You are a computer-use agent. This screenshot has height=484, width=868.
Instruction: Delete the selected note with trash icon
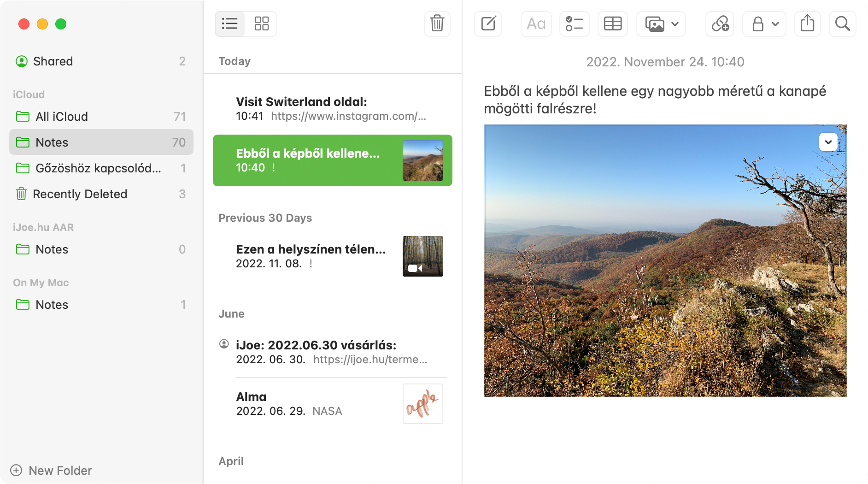coord(437,24)
